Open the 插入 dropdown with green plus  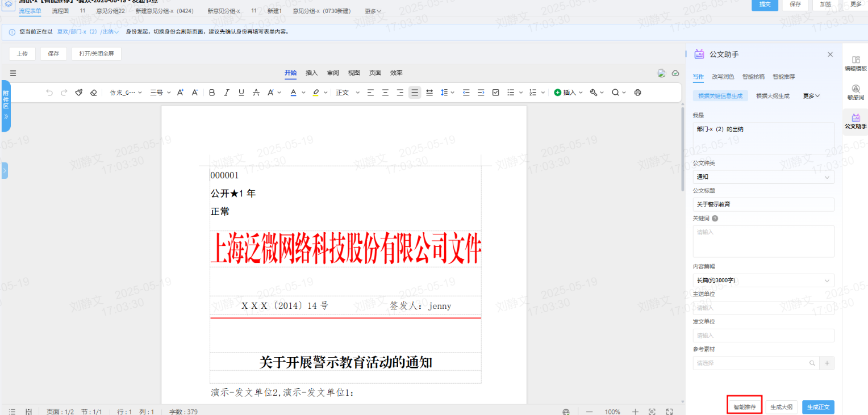tap(568, 93)
